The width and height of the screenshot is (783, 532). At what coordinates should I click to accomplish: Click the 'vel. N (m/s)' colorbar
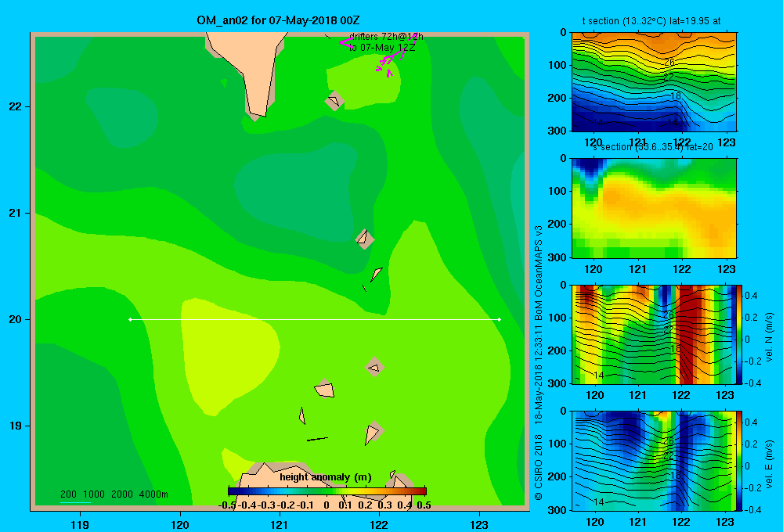click(740, 334)
